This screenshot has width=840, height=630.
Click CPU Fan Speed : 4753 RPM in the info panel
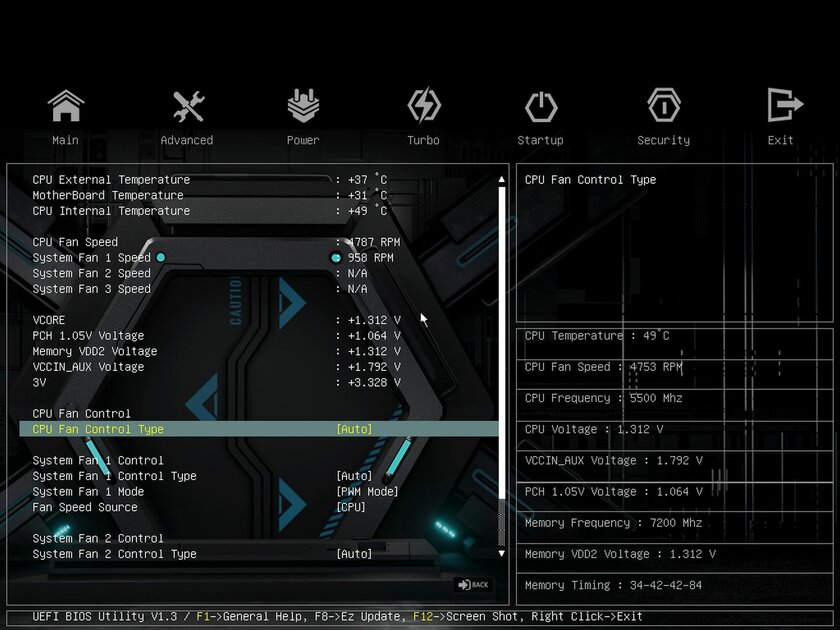click(604, 366)
